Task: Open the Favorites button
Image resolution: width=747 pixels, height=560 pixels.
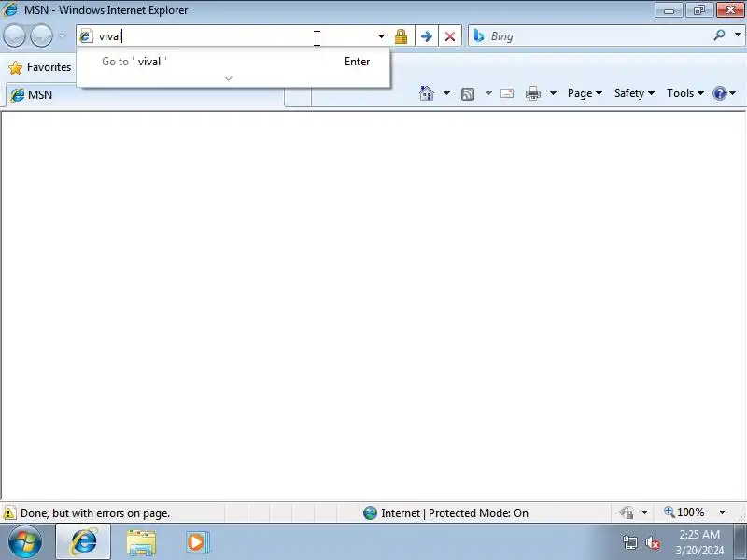Action: (x=40, y=67)
